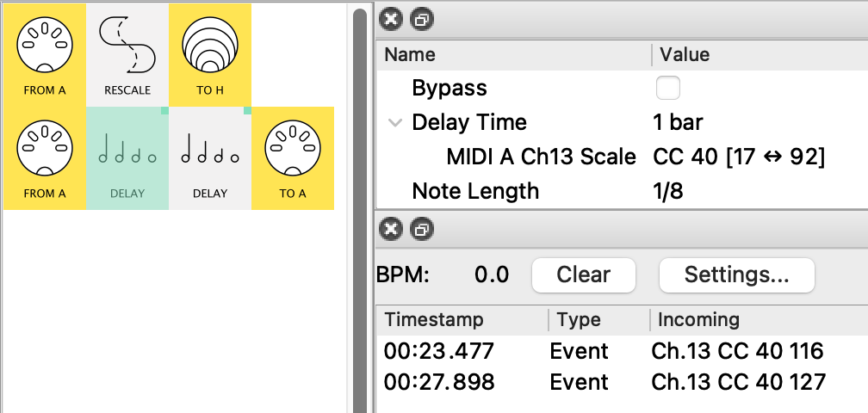Edit the MIDI A Ch13 Scale mapping value
Image resolution: width=868 pixels, height=413 pixels.
pos(739,157)
